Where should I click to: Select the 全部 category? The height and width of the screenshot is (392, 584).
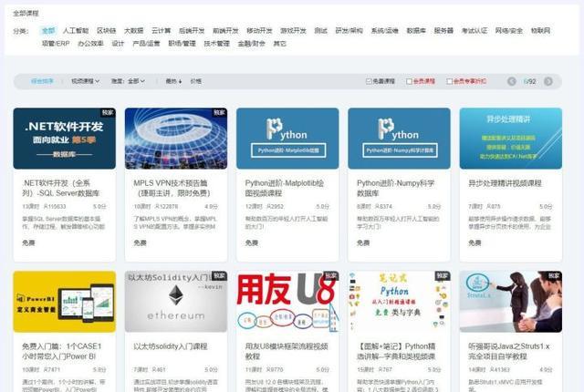(x=48, y=30)
